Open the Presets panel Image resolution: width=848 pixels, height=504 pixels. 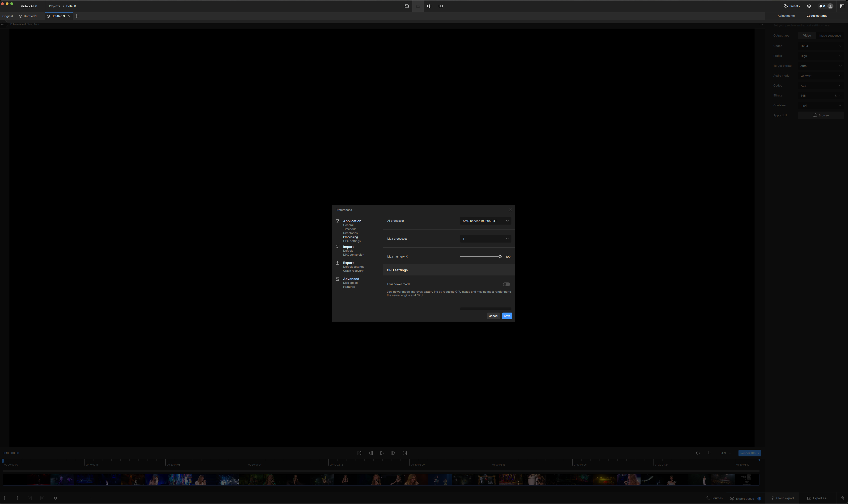[x=791, y=6]
